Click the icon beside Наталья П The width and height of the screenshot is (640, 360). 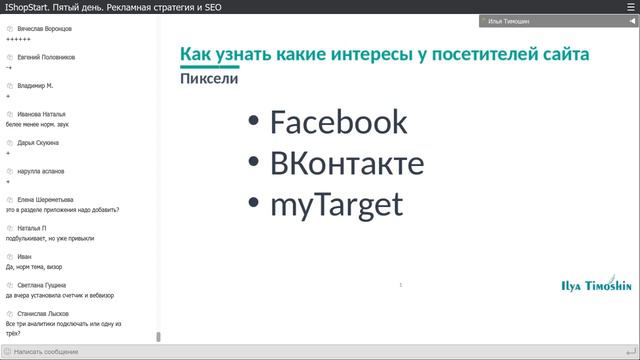[x=10, y=229]
